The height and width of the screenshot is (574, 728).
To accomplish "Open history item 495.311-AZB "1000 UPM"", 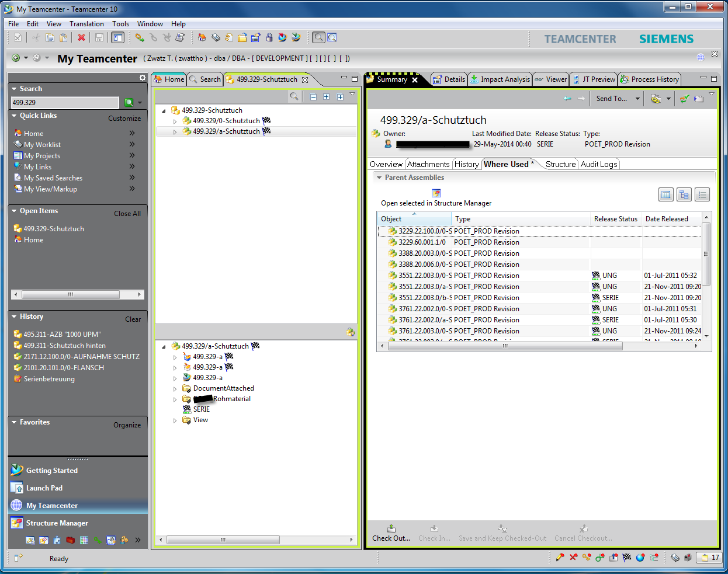I will (x=62, y=335).
